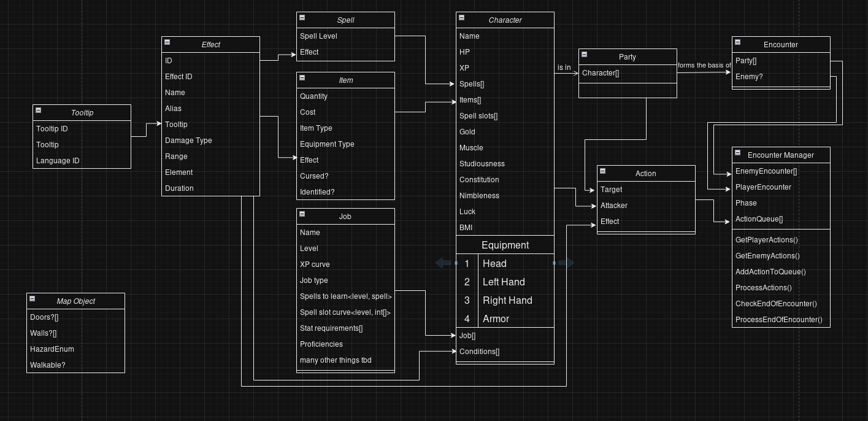Image resolution: width=868 pixels, height=421 pixels.
Task: Select the "Left Hand" equipment row
Action: click(504, 282)
